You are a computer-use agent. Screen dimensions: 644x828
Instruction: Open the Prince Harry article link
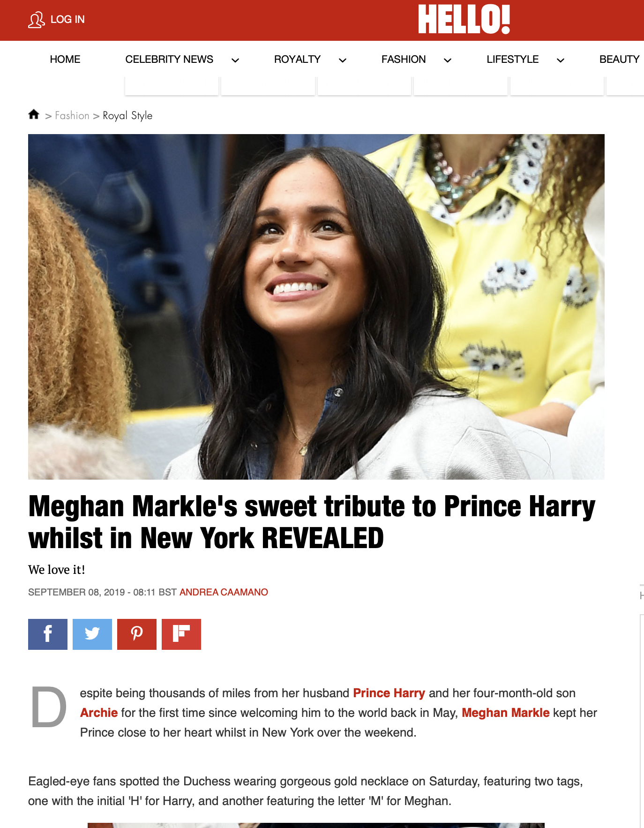(x=389, y=693)
